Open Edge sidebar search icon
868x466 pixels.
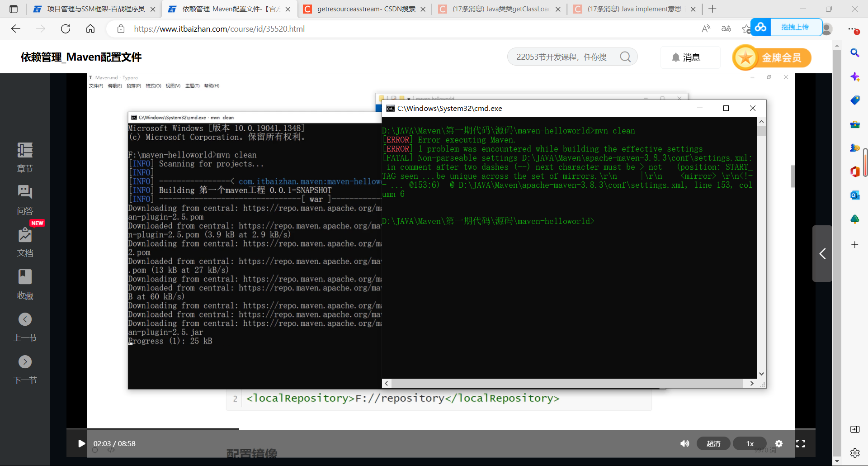coord(854,53)
